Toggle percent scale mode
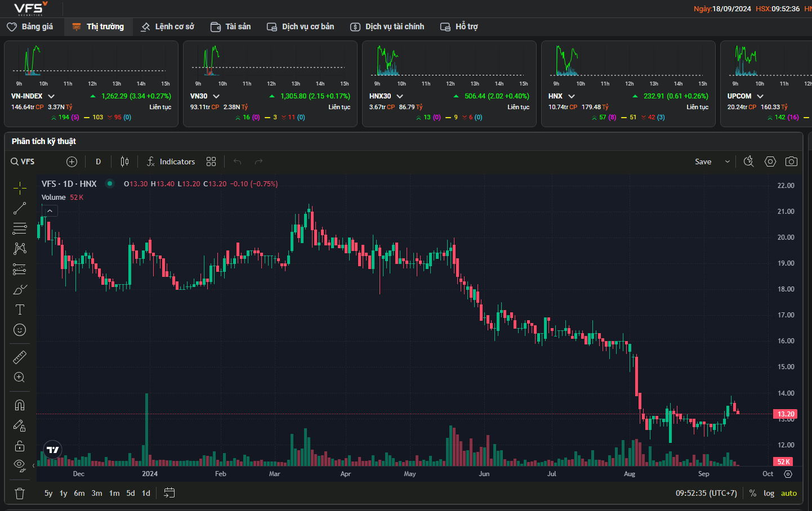 (x=753, y=493)
